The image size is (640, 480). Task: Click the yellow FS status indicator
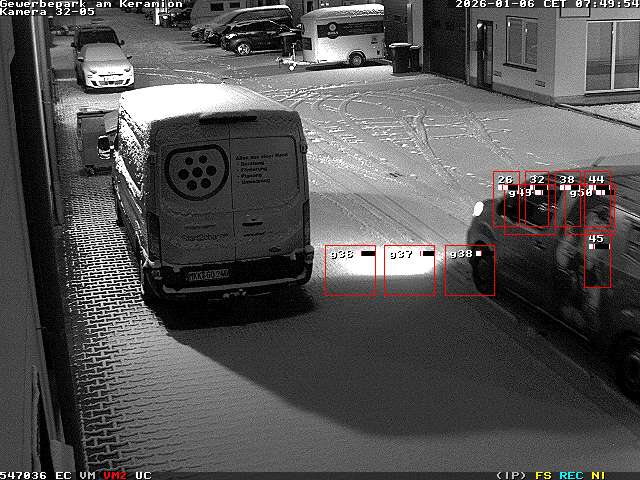tap(543, 475)
